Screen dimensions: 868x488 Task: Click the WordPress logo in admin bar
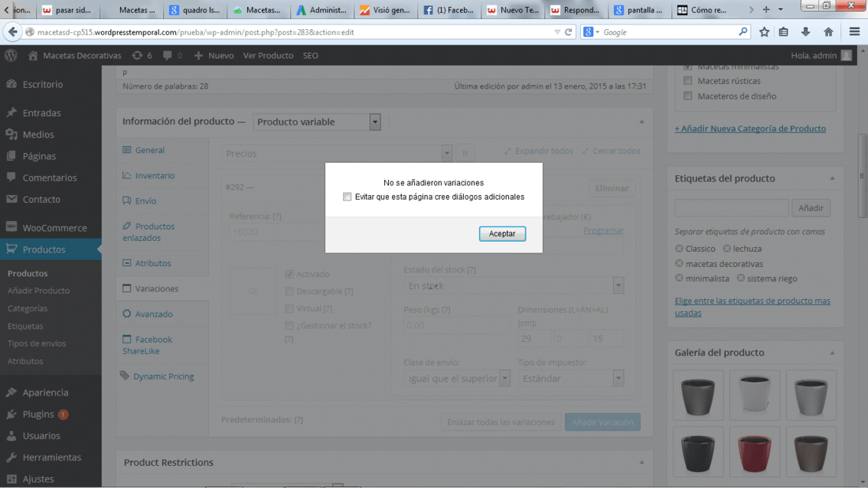[x=10, y=55]
